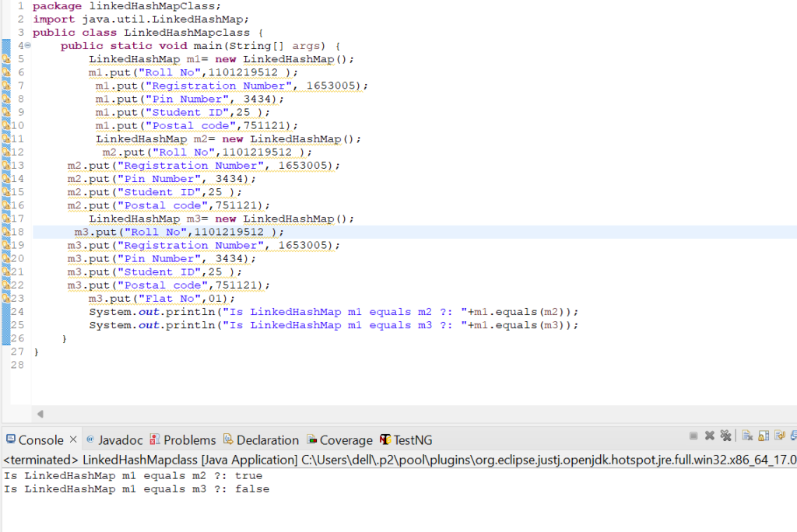Click the warning marker icon on line 17

[6, 219]
